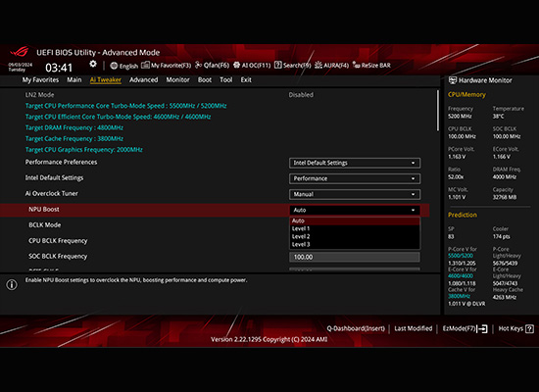Click the EzMode(F7) switch icon
539x392 pixels.
pos(482,329)
